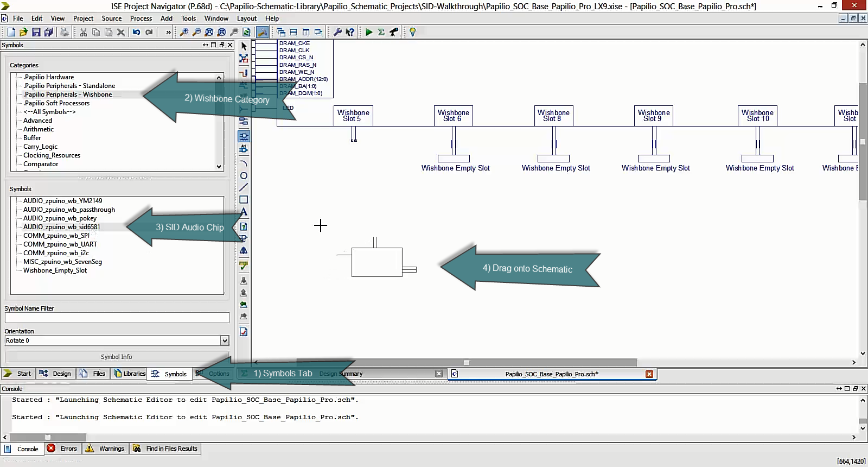This screenshot has height=467, width=868.
Task: Click the Save All icon
Action: tap(48, 32)
